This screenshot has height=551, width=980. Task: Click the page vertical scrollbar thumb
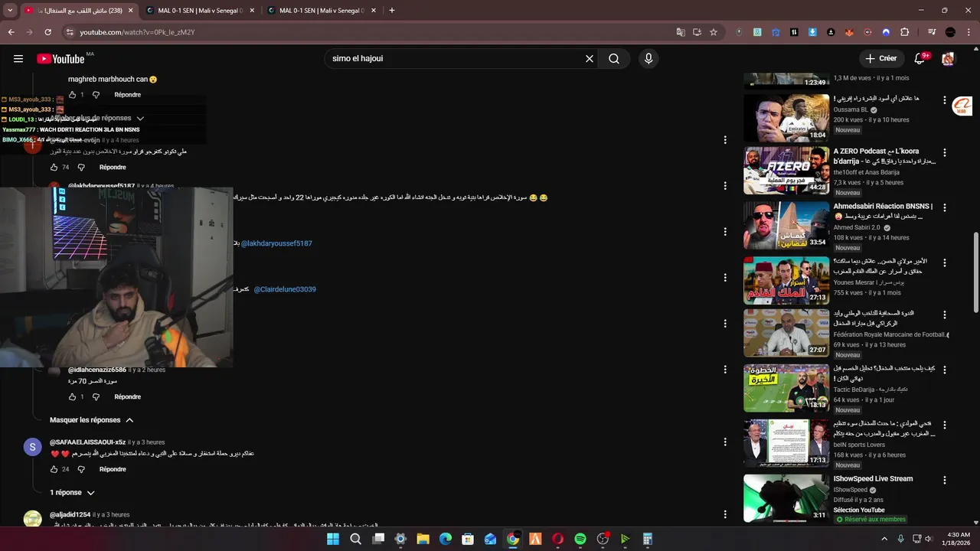pyautogui.click(x=975, y=272)
